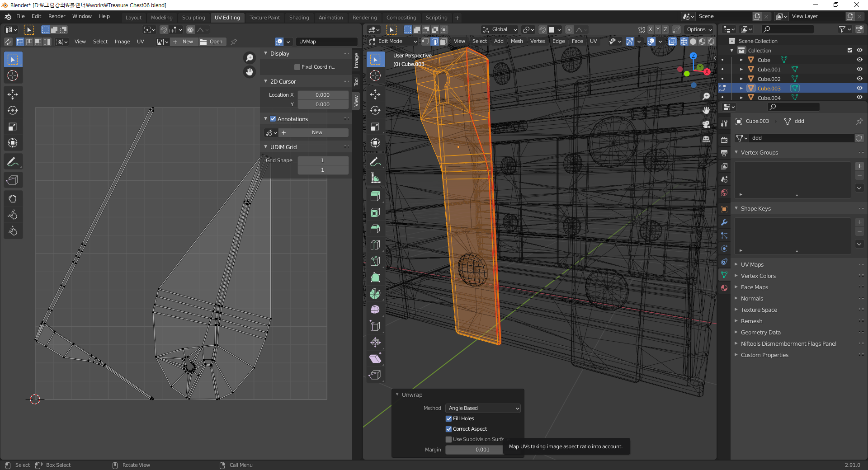868x470 pixels.
Task: Select the Measure tool in 3D viewport
Action: pos(375,178)
